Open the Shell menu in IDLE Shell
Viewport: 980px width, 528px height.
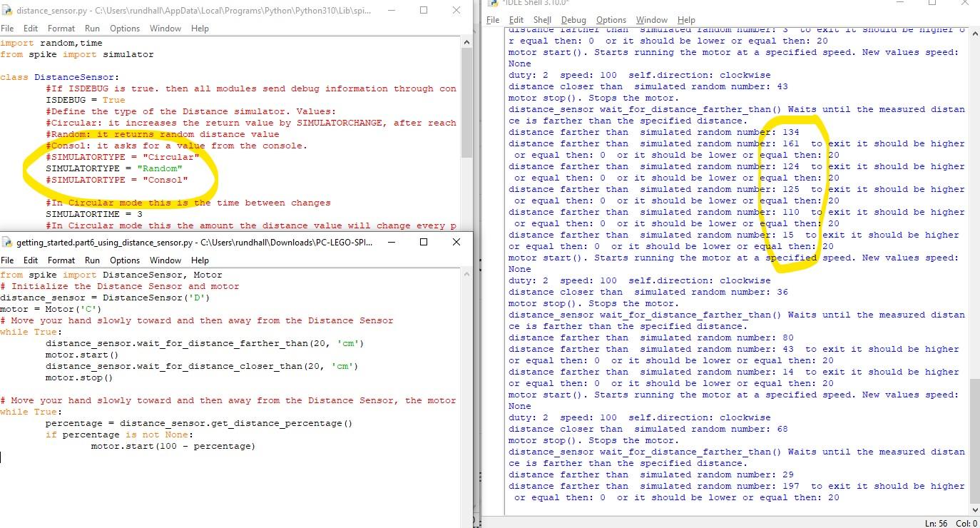(x=541, y=20)
